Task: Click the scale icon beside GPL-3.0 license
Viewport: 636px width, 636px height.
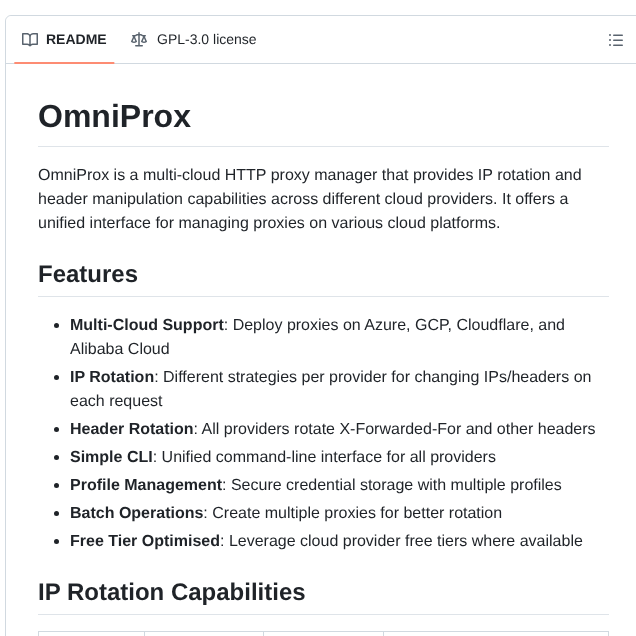Action: point(138,40)
